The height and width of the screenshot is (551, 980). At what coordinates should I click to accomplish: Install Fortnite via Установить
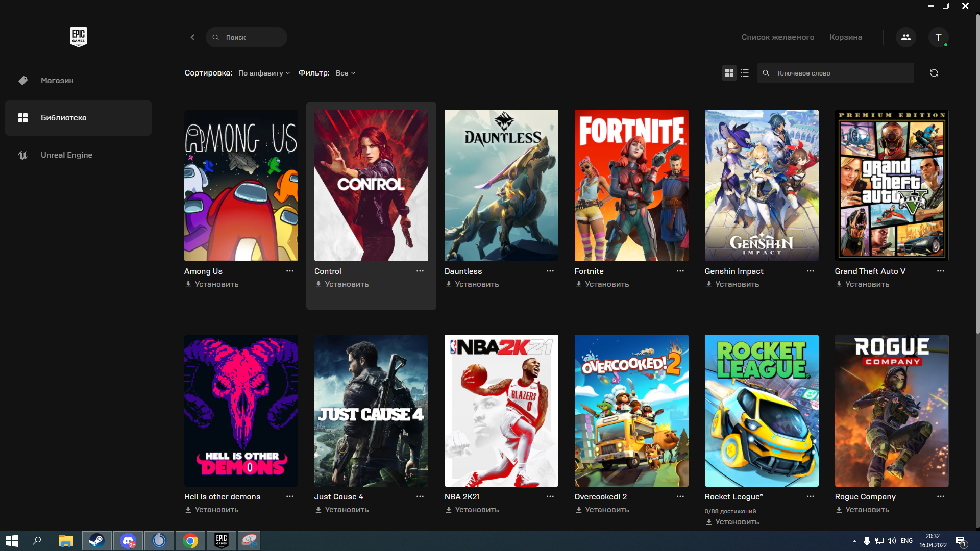coord(602,284)
